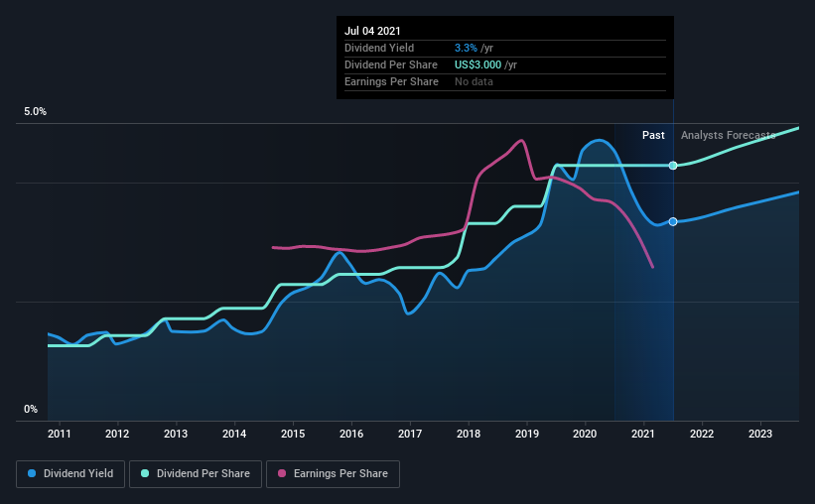Click the Past label on chart

point(653,135)
